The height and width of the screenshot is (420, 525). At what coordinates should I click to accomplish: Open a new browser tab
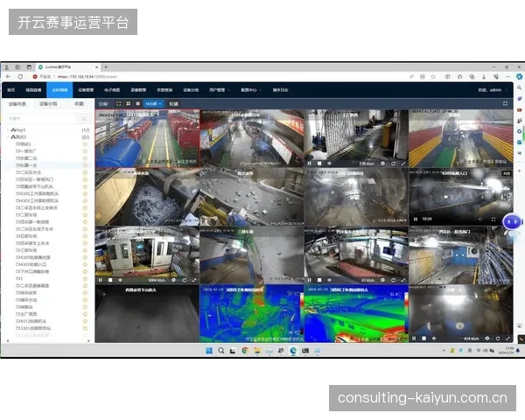point(106,67)
